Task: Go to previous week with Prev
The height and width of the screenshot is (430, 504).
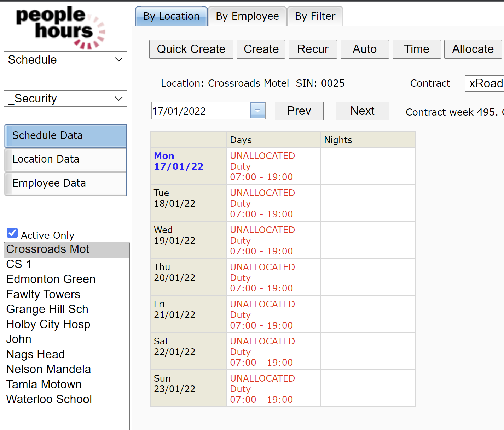Action: point(299,111)
